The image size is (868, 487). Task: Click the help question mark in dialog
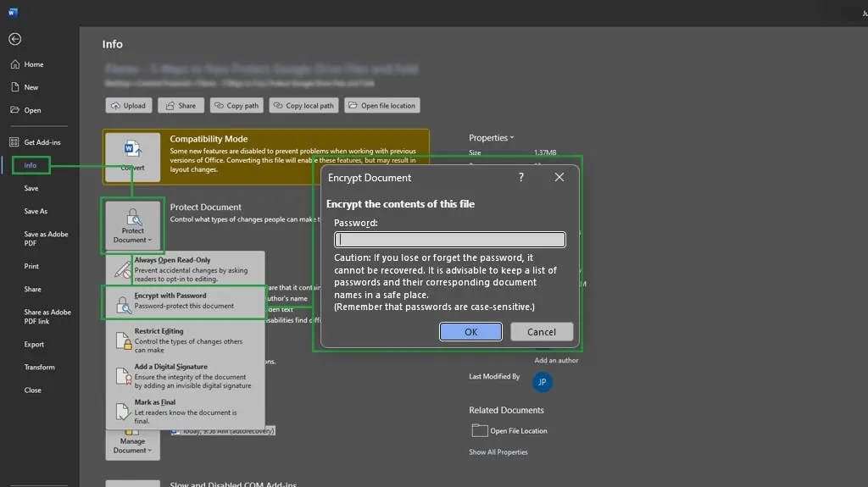tap(521, 177)
